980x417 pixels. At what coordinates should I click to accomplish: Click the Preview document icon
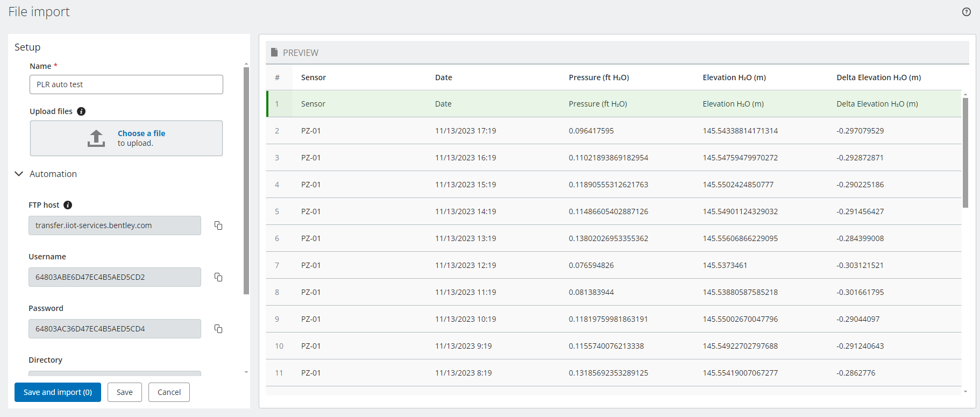coord(274,52)
